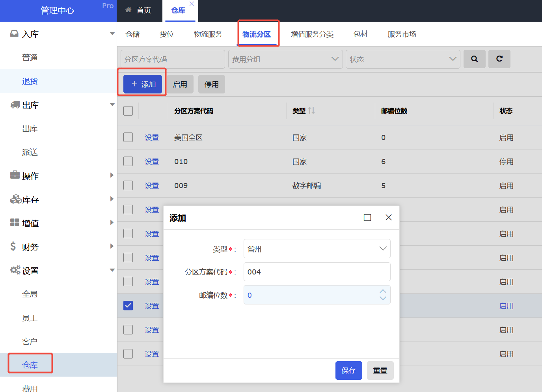Click the 分区方案代码 field containing 004
The image size is (542, 392).
pyautogui.click(x=317, y=272)
